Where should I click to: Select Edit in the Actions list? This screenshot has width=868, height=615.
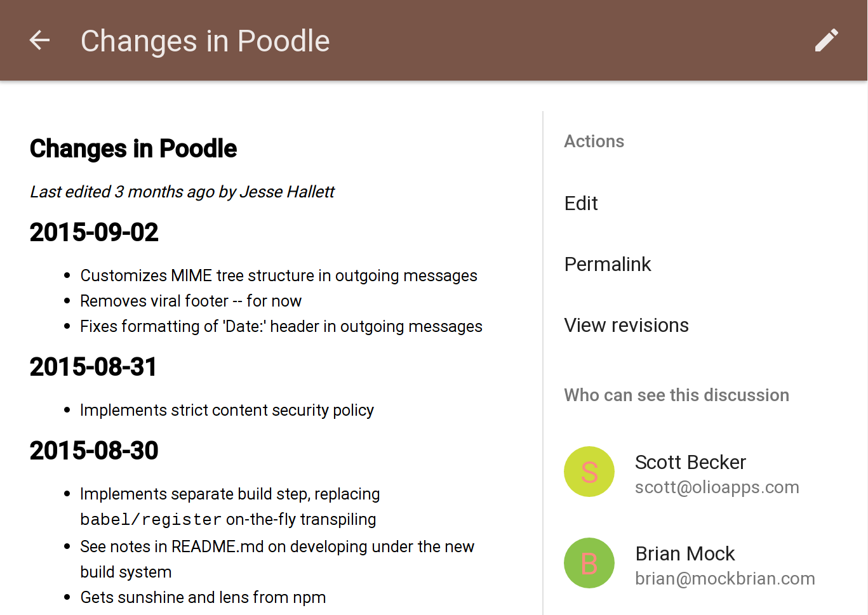coord(581,203)
